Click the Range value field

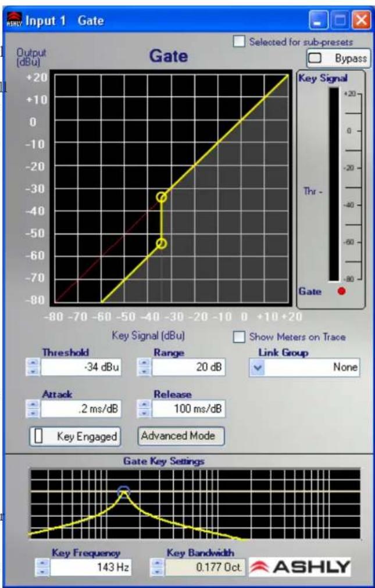click(188, 367)
